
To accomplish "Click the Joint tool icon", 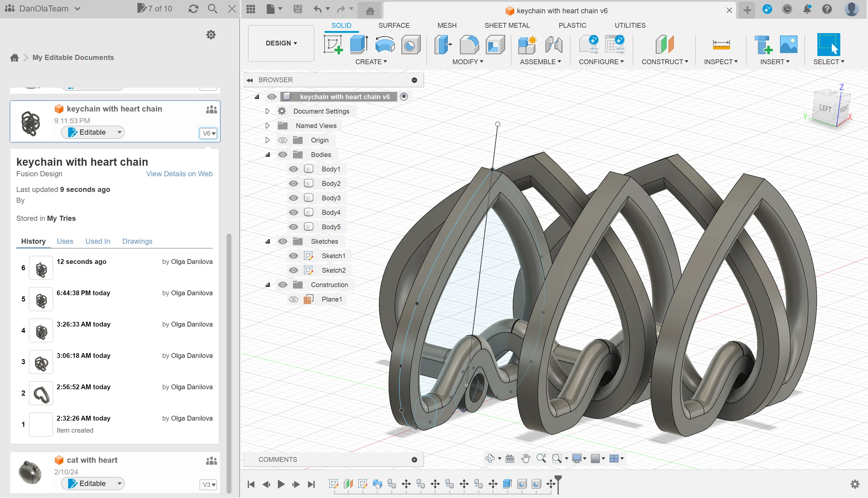I will [553, 45].
